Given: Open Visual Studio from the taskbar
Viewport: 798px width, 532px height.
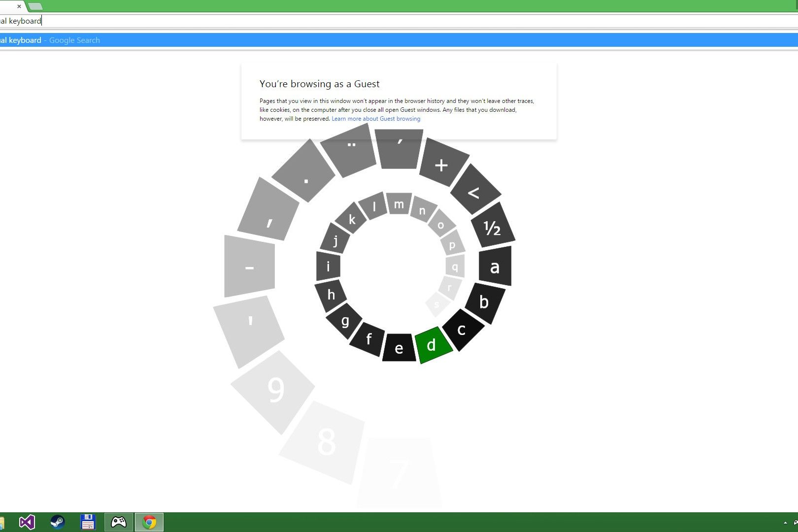Looking at the screenshot, I should tap(27, 522).
